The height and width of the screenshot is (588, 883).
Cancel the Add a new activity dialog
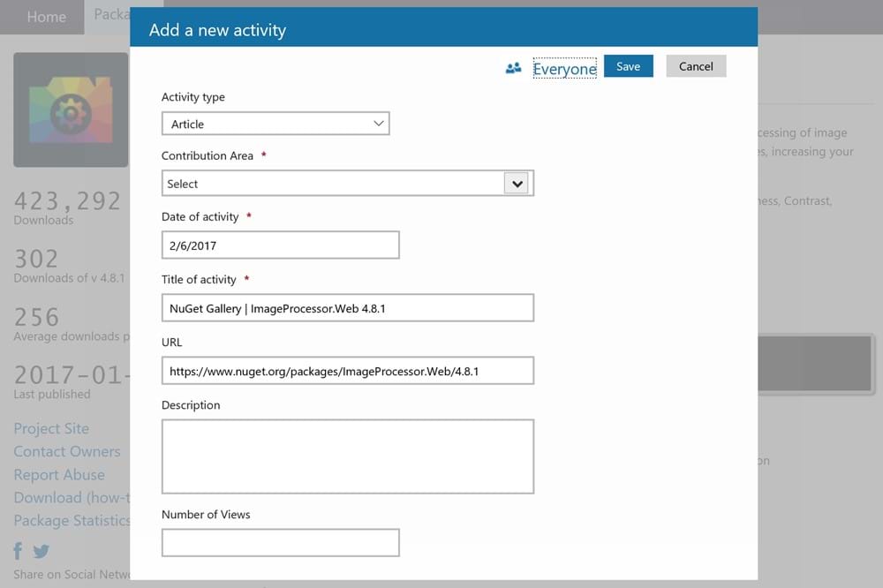[696, 66]
